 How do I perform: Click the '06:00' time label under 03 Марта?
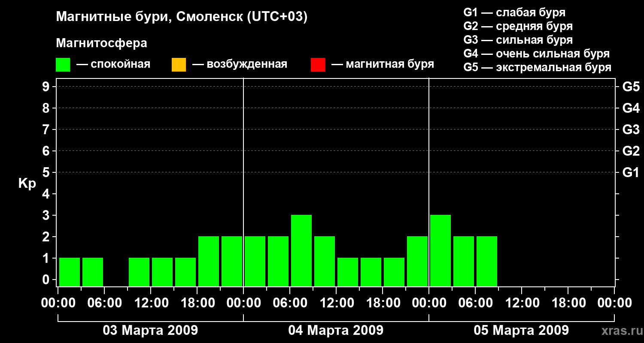click(x=104, y=303)
